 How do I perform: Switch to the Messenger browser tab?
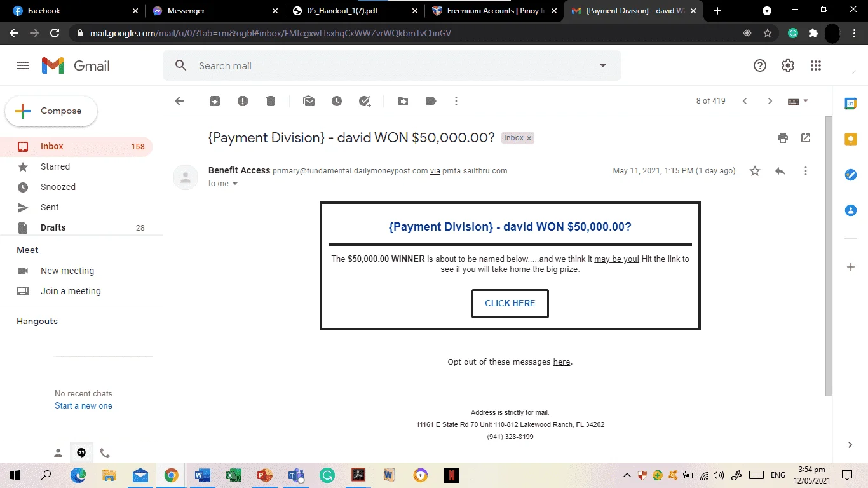214,11
